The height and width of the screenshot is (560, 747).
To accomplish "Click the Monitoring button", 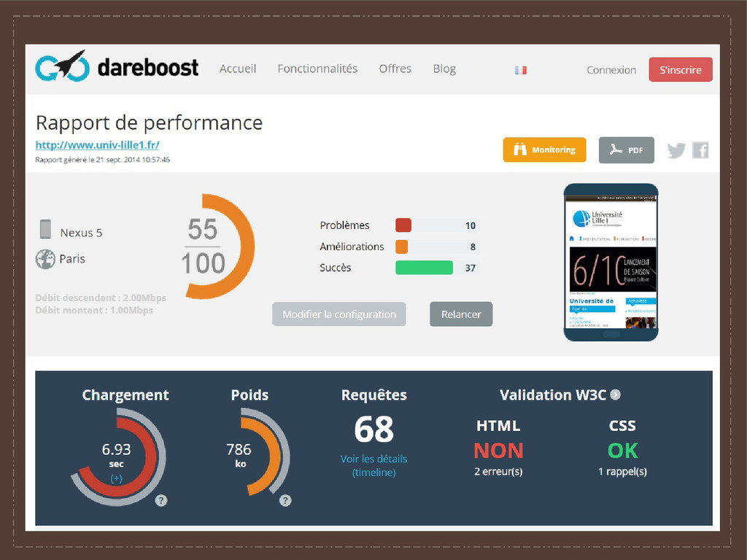I will pos(544,149).
